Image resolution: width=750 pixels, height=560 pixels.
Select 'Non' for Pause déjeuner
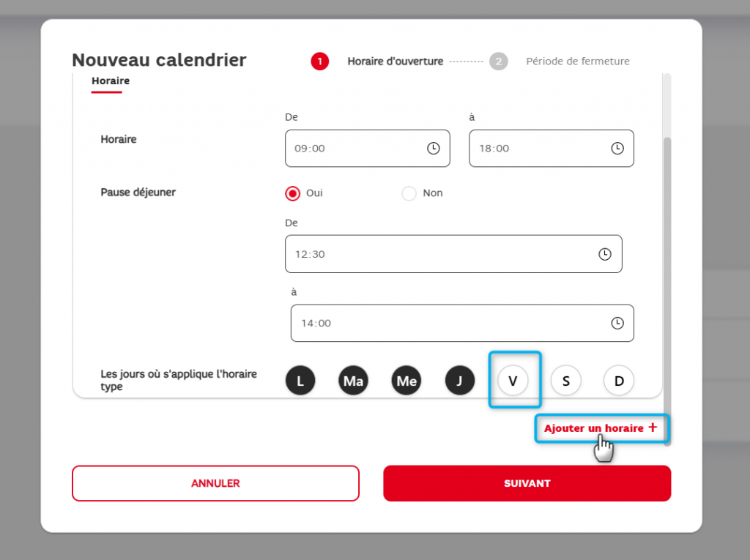click(409, 193)
